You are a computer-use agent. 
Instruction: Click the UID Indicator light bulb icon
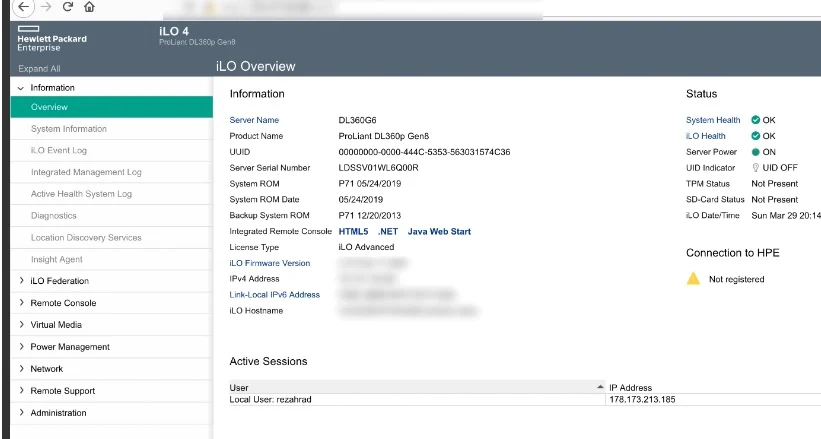pos(756,168)
